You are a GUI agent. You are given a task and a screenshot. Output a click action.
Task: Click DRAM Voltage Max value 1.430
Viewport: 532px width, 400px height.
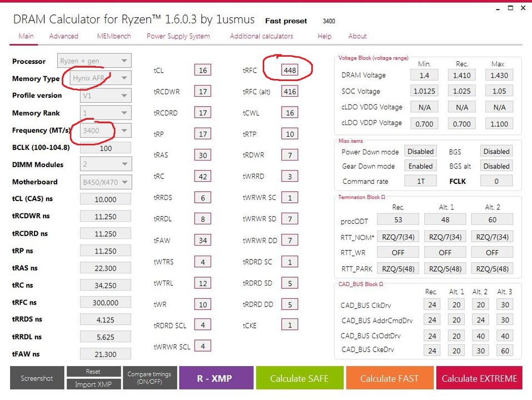click(499, 75)
